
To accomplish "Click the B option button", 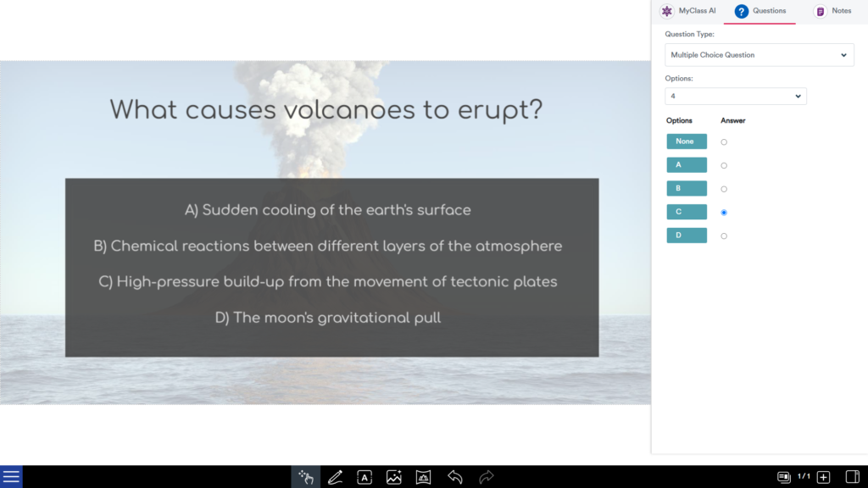I will (687, 188).
